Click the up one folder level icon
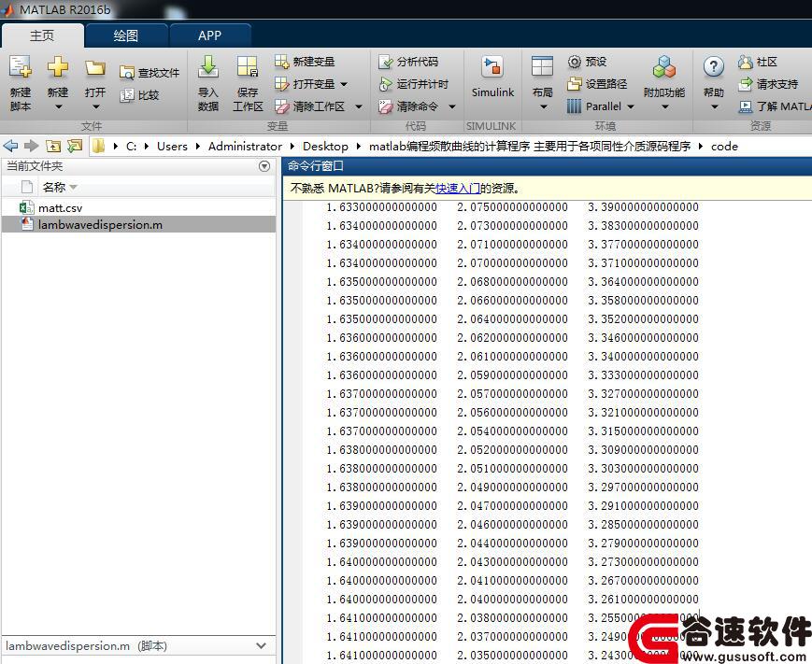Screen dimensions: 812x664 tap(53, 146)
